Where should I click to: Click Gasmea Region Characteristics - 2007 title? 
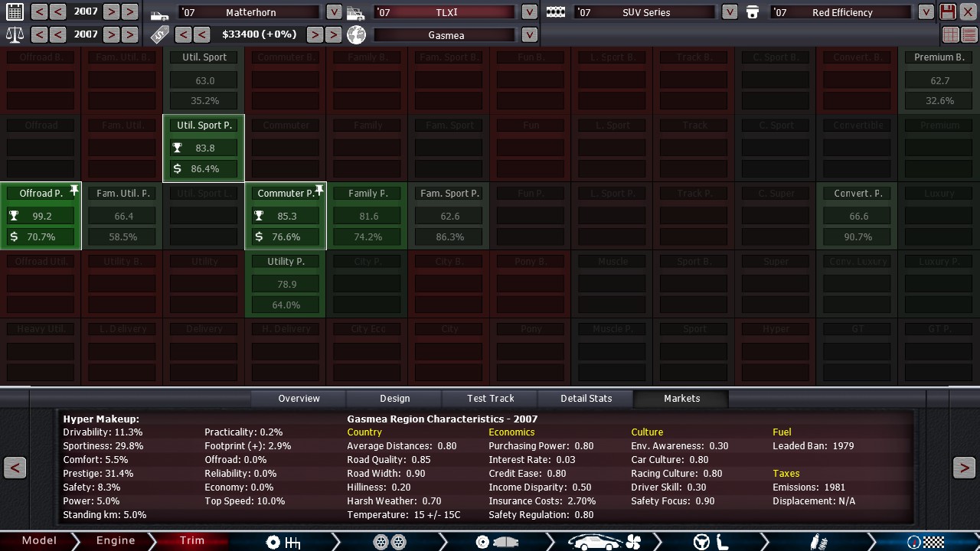(442, 419)
